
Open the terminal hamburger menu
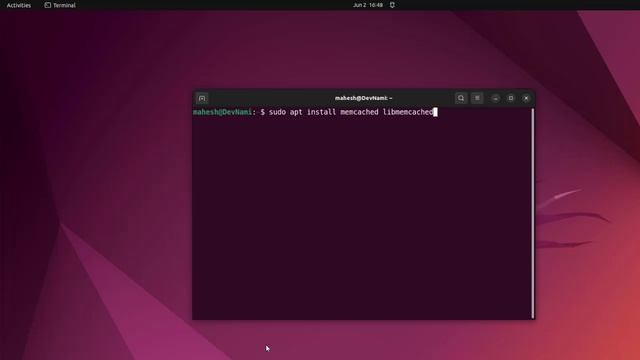[477, 98]
